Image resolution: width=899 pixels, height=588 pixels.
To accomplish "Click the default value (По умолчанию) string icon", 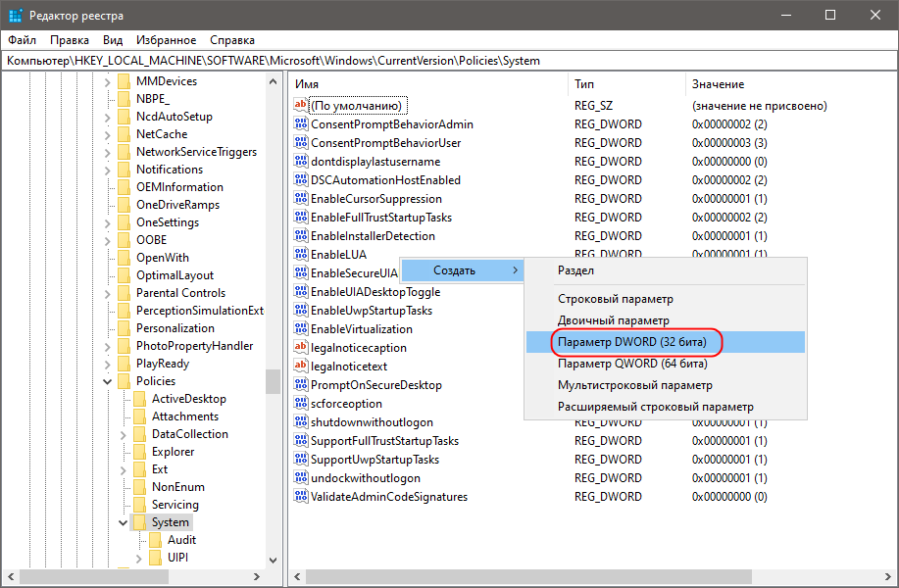I will tap(300, 106).
